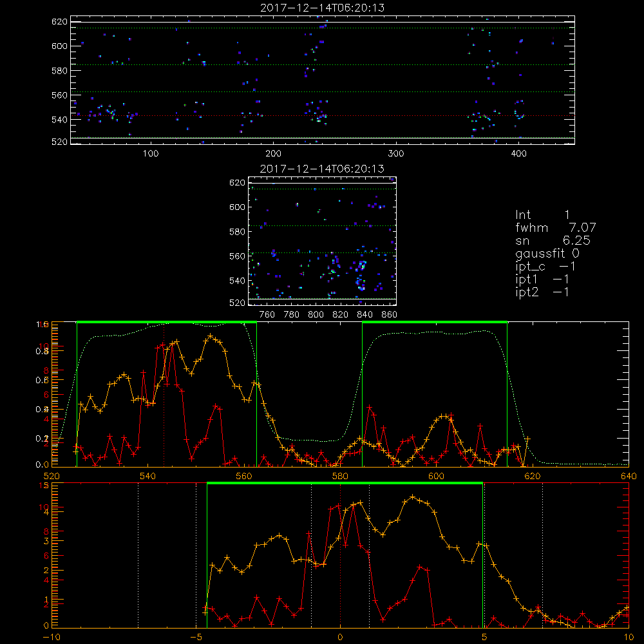Click x-axis label 600 of the profile plot

(x=436, y=476)
